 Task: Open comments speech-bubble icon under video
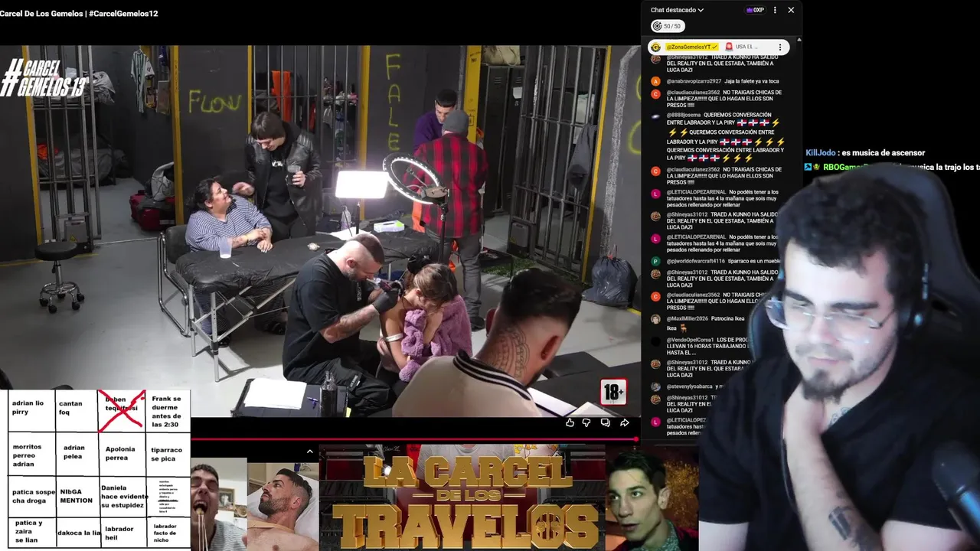(605, 422)
